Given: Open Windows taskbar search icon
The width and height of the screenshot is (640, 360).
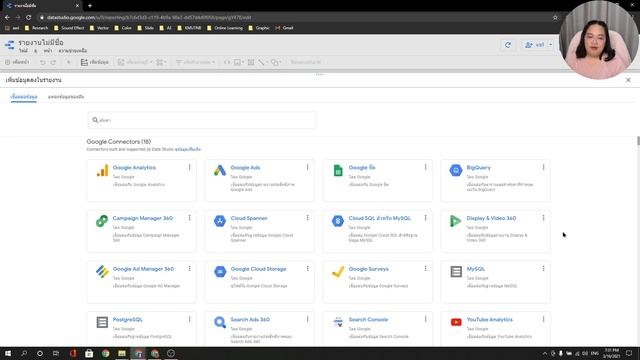Looking at the screenshot, I should coord(24,353).
